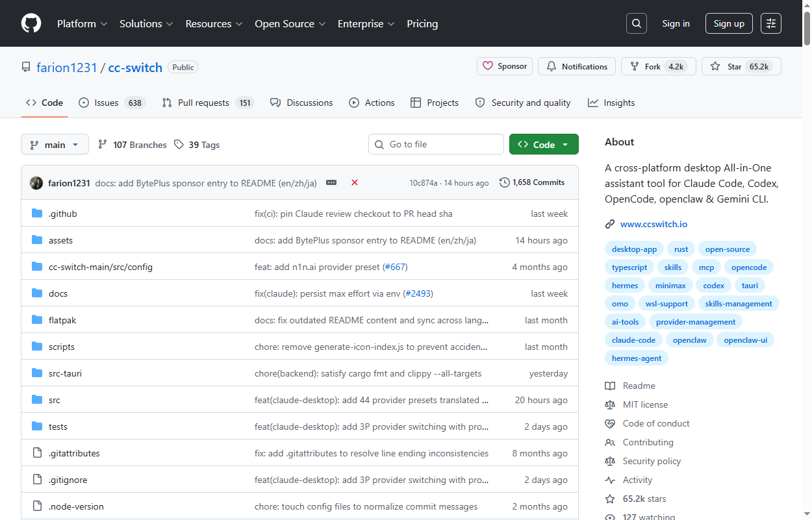
Task: Open the Actions tab
Action: click(372, 103)
